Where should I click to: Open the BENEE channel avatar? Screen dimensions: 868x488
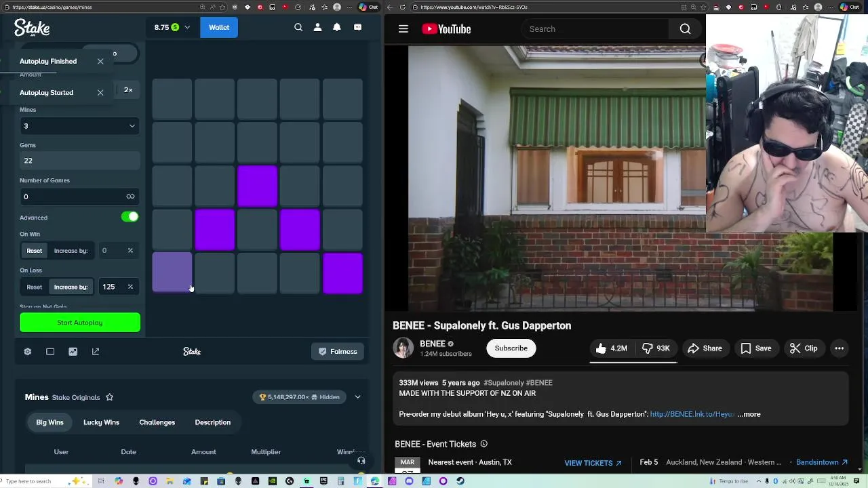(x=403, y=348)
